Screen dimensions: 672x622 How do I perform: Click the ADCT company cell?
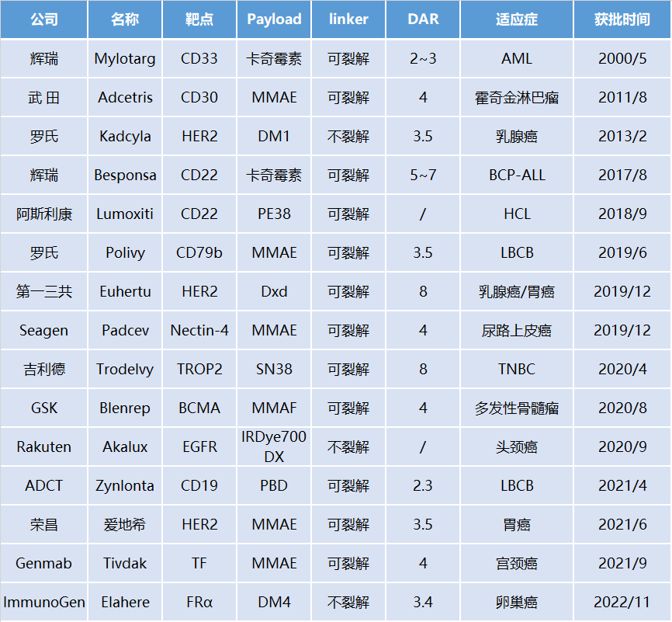coord(43,485)
